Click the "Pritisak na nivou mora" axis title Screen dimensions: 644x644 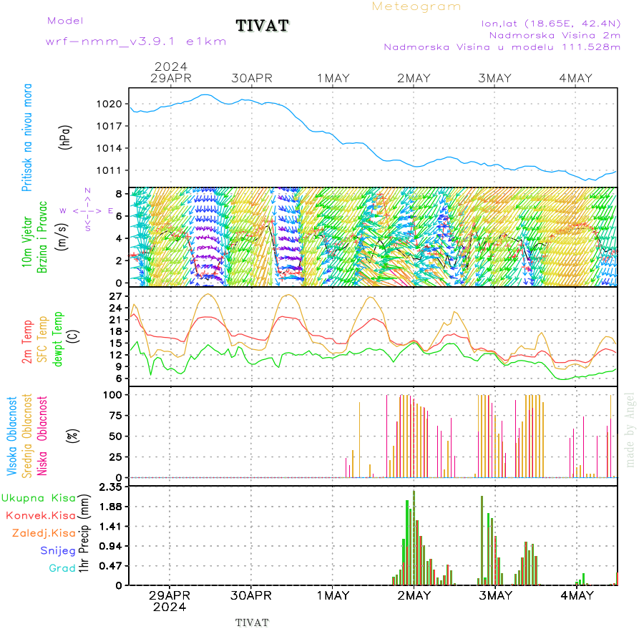[26, 137]
